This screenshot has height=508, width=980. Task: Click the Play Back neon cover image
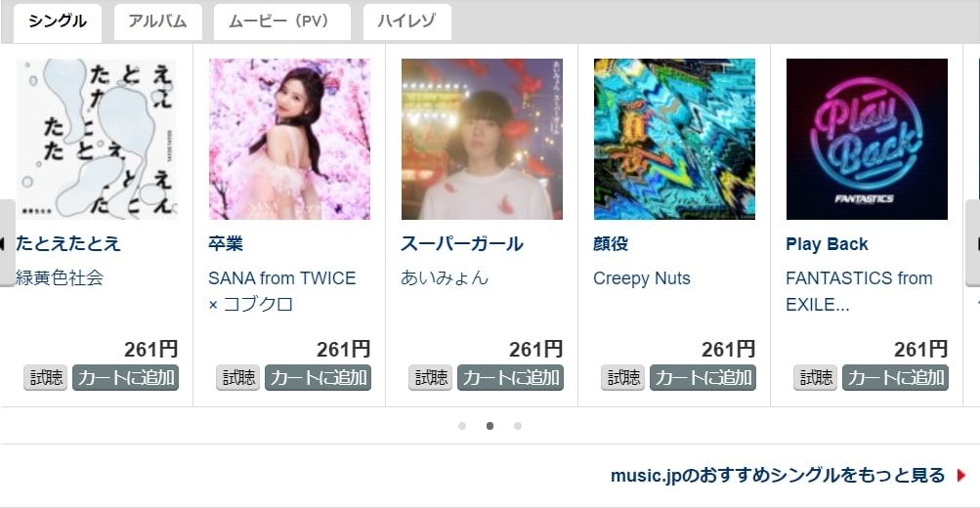click(x=867, y=140)
